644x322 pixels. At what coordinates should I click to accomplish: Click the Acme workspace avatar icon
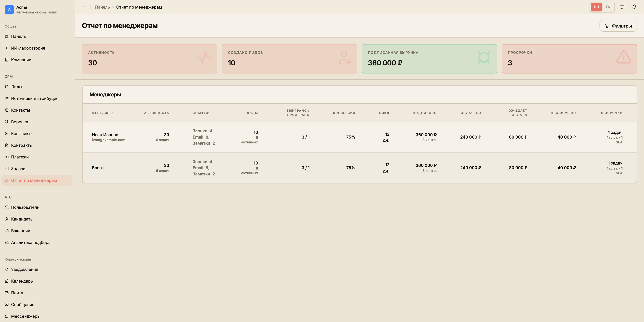click(9, 10)
